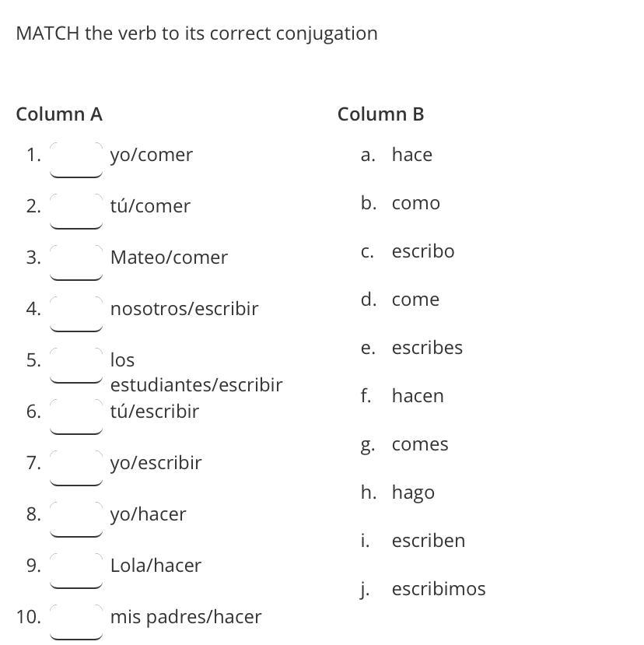The image size is (644, 645).
Task: Click the option d. come
Action: 415,300
